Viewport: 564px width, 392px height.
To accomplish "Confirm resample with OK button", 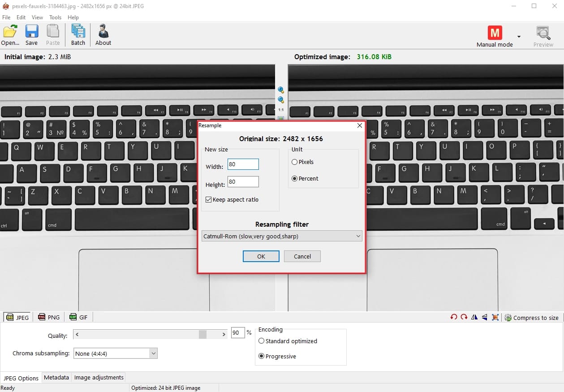I will (261, 256).
